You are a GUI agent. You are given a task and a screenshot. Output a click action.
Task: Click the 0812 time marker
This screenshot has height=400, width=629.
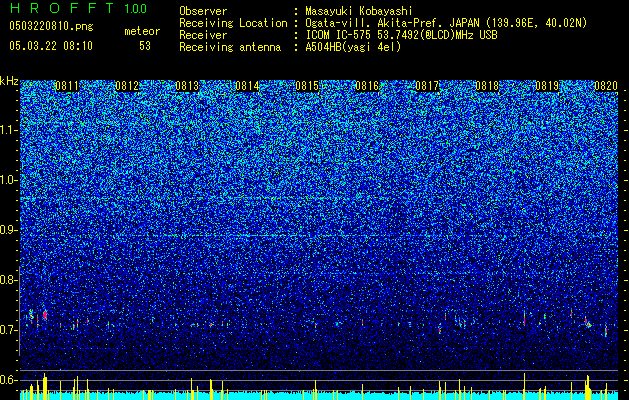point(127,86)
